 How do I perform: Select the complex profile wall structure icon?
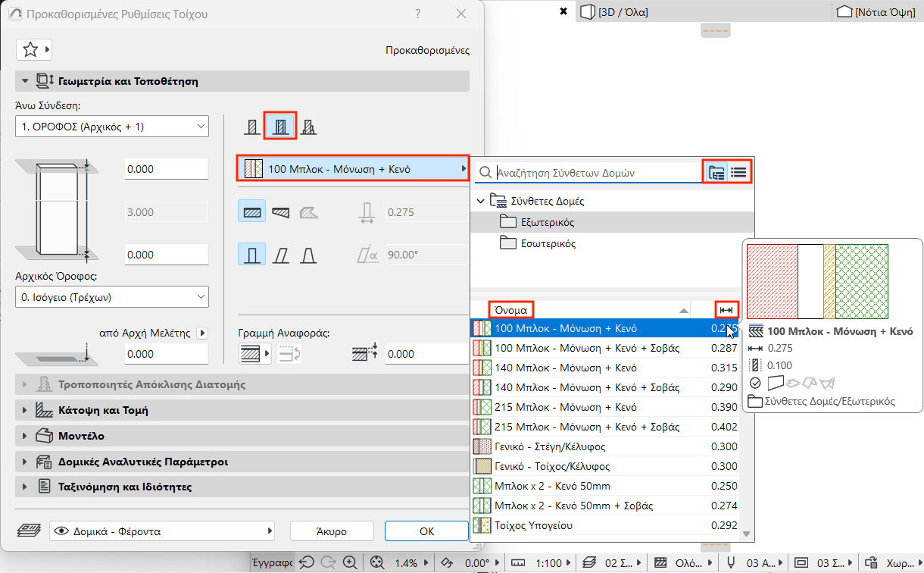coord(307,127)
